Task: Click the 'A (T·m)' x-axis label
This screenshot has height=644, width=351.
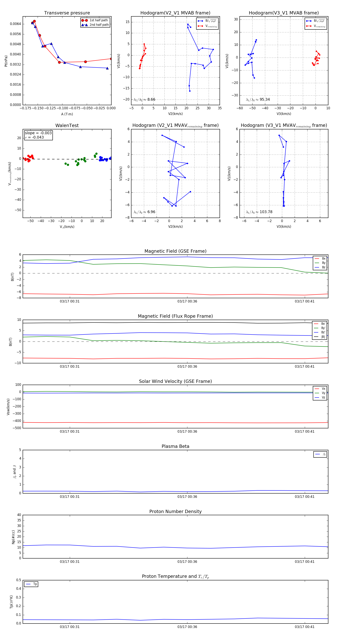Action: click(x=67, y=114)
